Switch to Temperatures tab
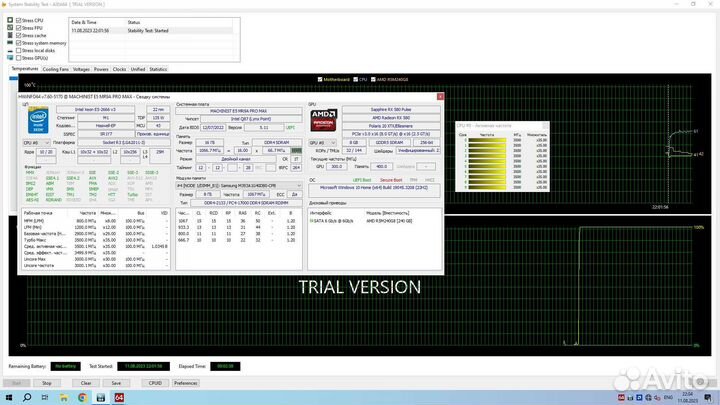 pos(25,69)
